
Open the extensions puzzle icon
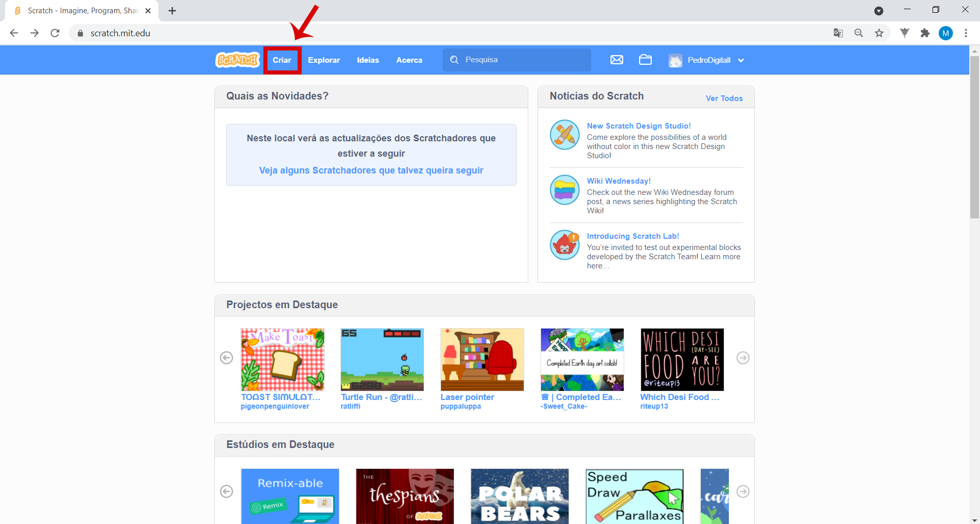[x=925, y=33]
